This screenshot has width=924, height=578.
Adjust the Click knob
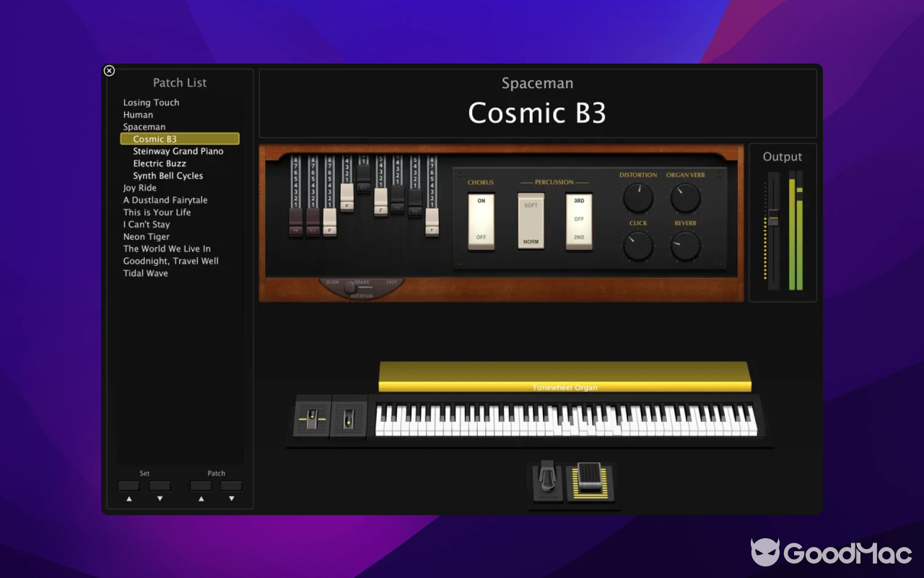pyautogui.click(x=637, y=246)
